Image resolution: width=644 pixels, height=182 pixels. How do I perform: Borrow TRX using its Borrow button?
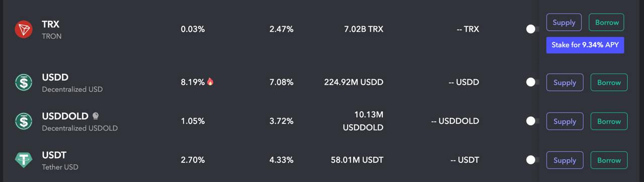(x=607, y=22)
